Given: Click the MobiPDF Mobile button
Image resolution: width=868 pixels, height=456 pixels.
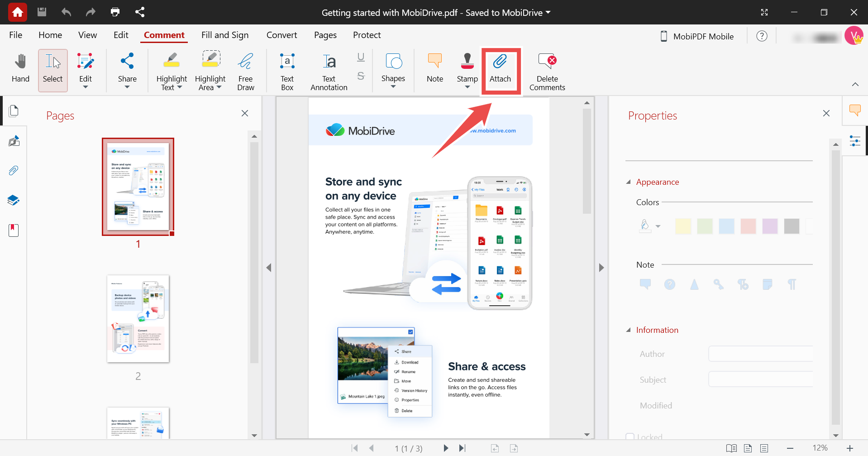Looking at the screenshot, I should pos(697,36).
